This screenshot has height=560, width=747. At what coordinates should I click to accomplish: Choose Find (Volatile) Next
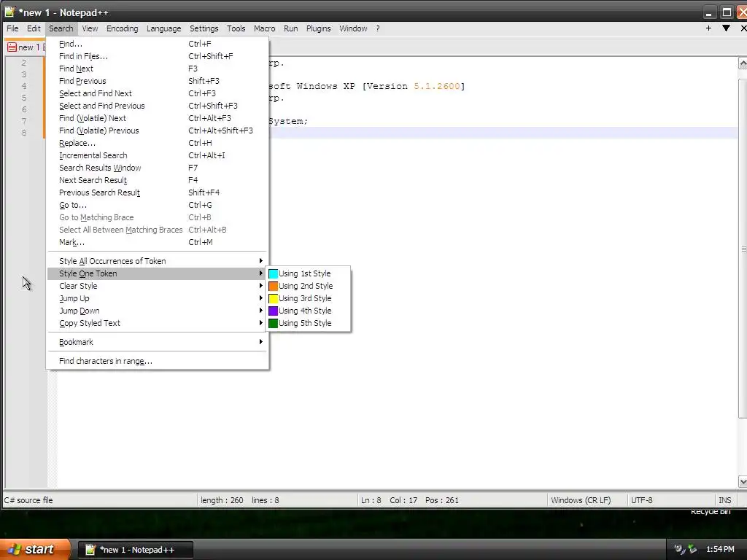(158, 118)
